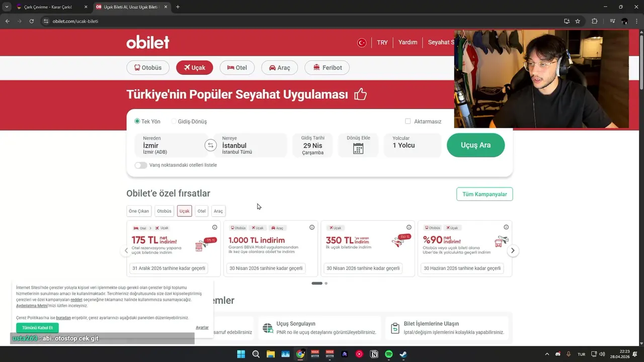
Task: Open a new browser tab
Action: [178, 7]
